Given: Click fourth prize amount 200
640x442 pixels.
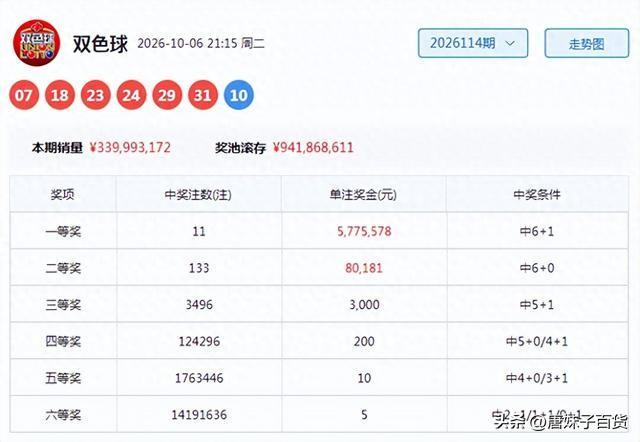Looking at the screenshot, I should coord(364,341).
